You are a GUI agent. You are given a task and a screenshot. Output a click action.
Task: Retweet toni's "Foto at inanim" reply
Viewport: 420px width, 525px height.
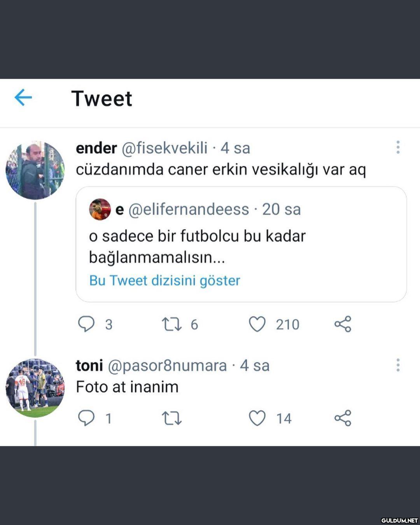click(x=171, y=418)
